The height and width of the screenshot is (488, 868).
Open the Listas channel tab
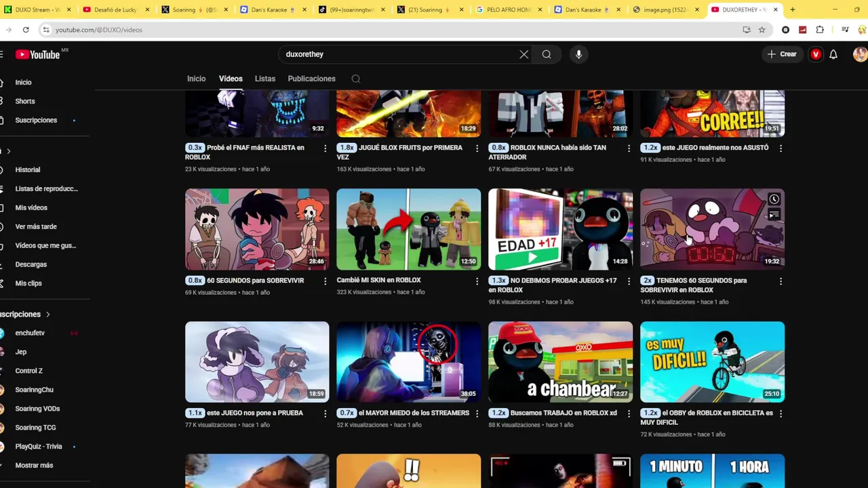click(x=265, y=79)
